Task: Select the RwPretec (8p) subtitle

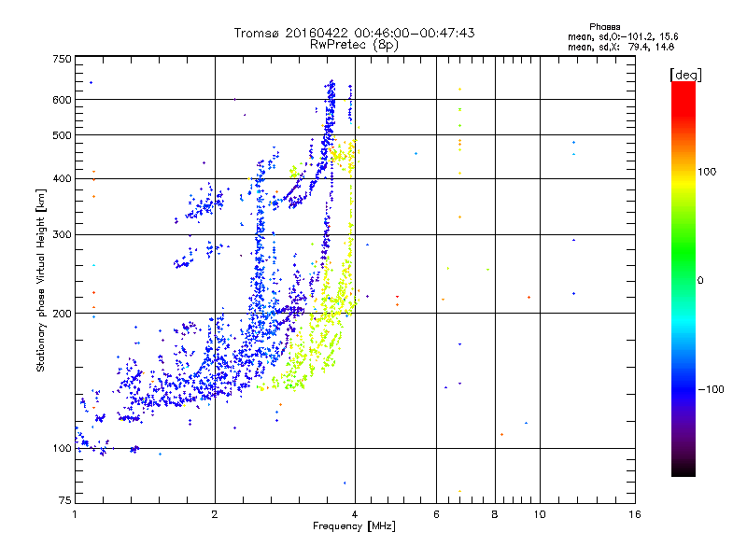Action: (x=354, y=45)
